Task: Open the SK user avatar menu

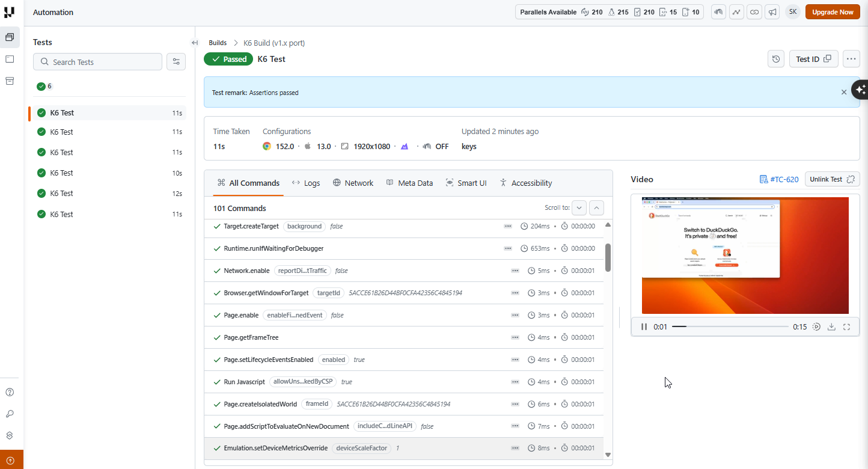Action: click(793, 12)
